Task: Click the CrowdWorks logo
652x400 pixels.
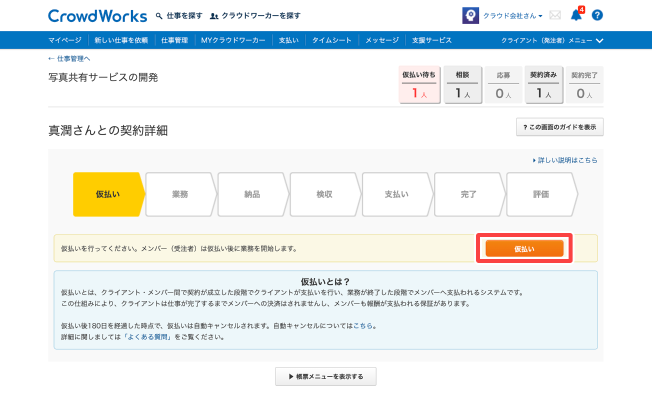Action: (96, 16)
